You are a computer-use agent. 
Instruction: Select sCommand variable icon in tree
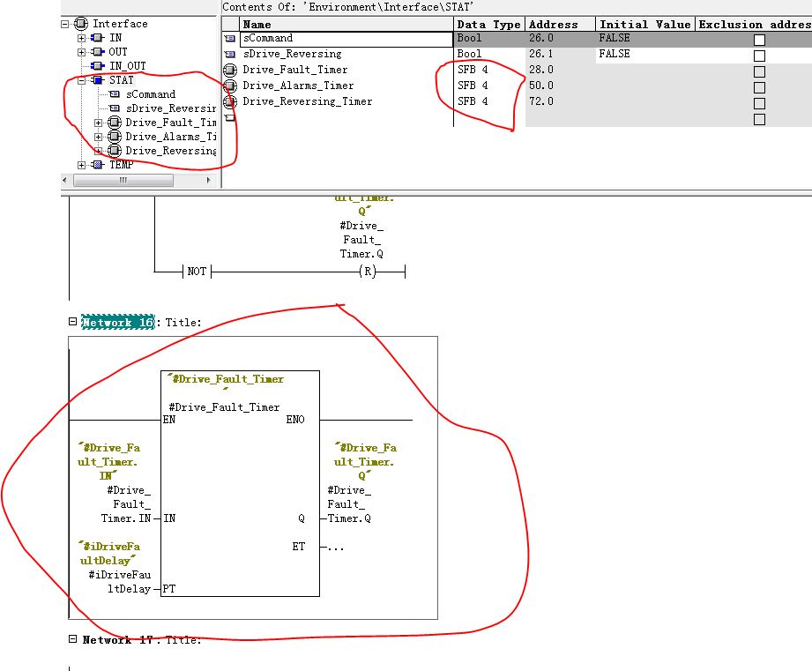115,94
